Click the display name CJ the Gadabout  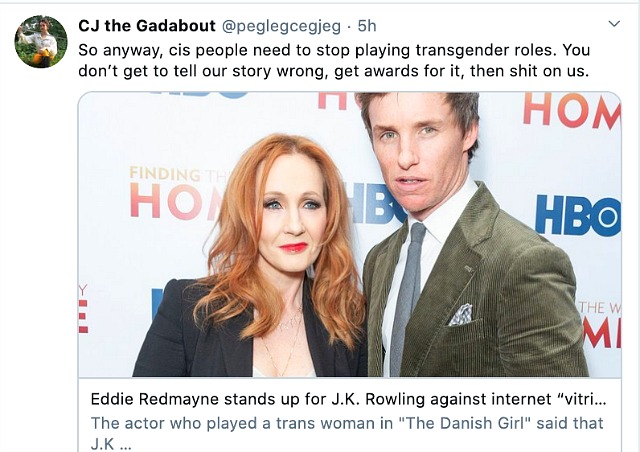147,26
